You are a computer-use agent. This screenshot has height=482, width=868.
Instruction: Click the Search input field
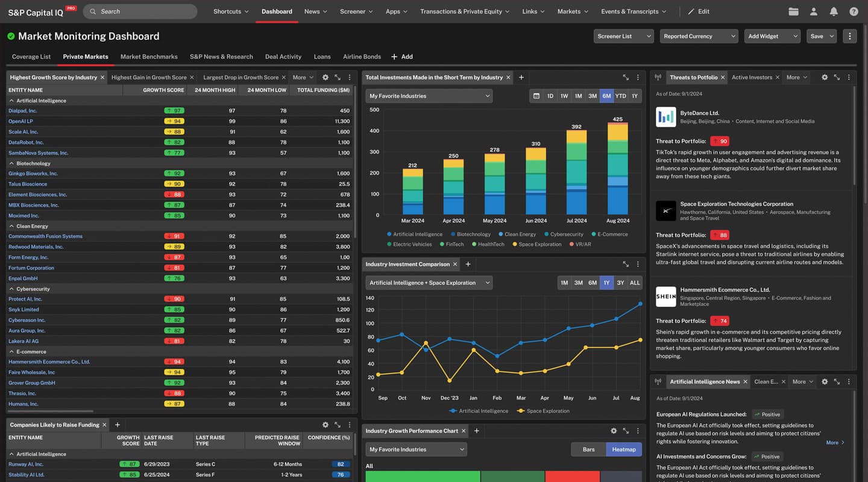coord(145,11)
